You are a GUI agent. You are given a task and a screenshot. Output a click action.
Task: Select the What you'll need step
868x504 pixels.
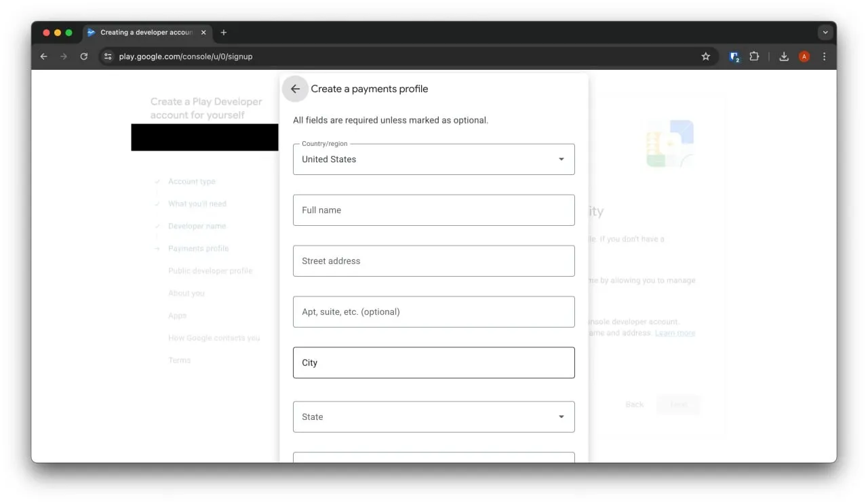[197, 203]
